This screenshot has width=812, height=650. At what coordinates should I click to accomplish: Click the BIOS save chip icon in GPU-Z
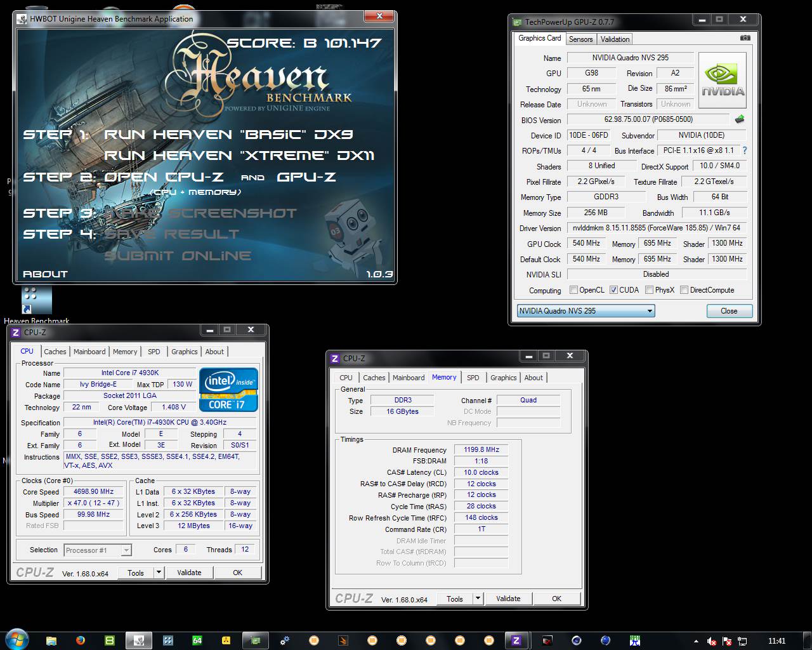point(739,119)
